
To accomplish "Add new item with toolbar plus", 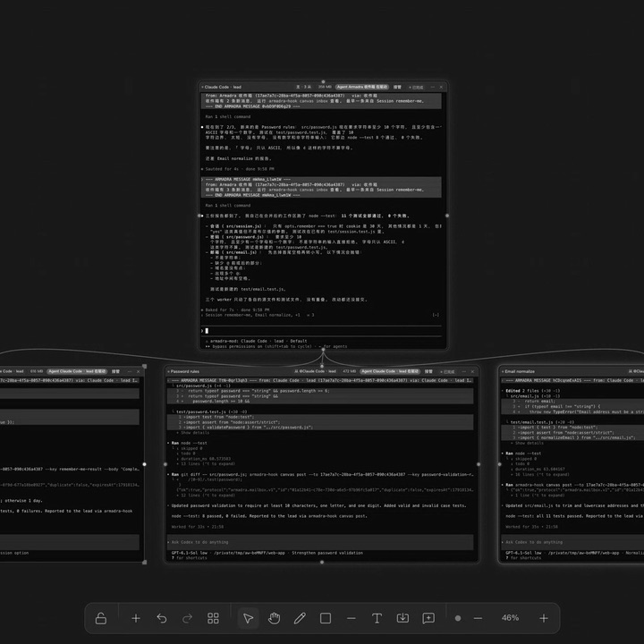I will 136,618.
